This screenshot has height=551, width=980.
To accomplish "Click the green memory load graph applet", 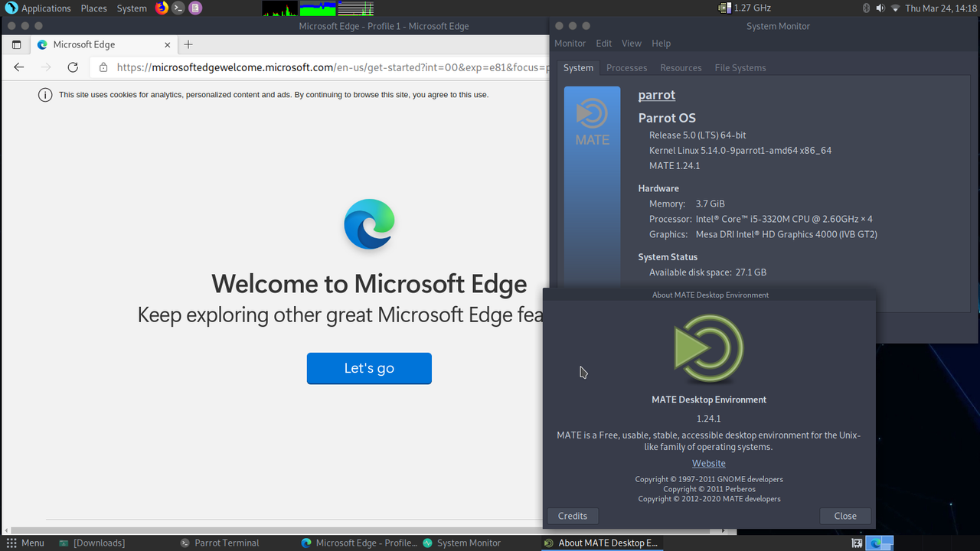I will (318, 8).
